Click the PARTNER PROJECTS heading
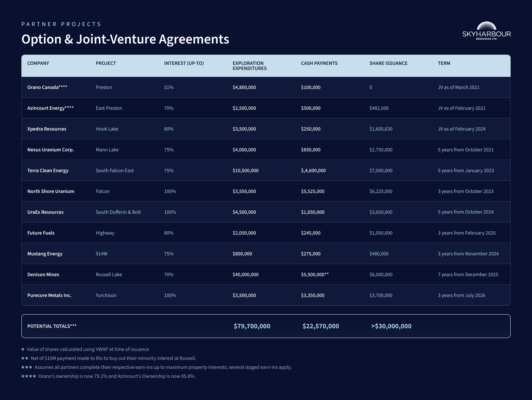Viewport: 532px width, 400px height. coord(61,24)
